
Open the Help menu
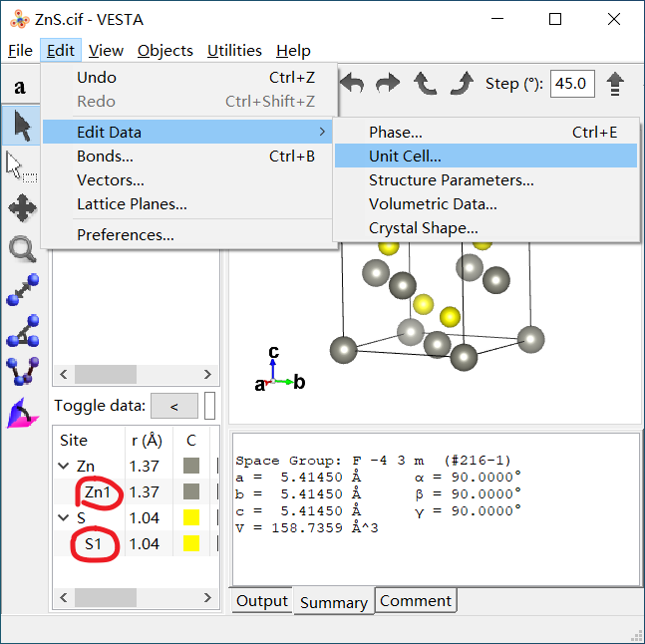click(x=293, y=51)
